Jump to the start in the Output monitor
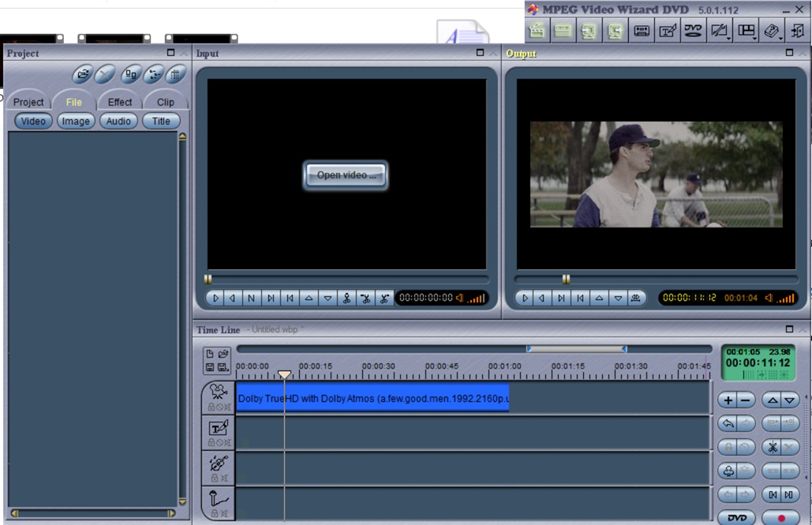The height and width of the screenshot is (525, 812). pyautogui.click(x=580, y=298)
